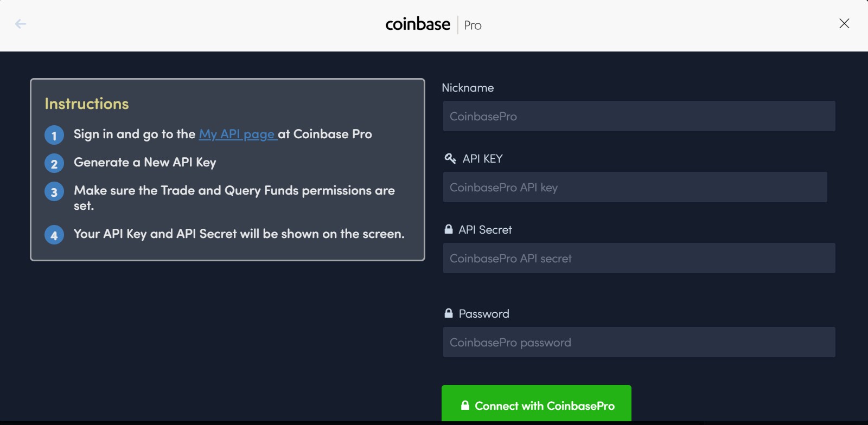
Task: Click the Password label text
Action: coord(484,314)
